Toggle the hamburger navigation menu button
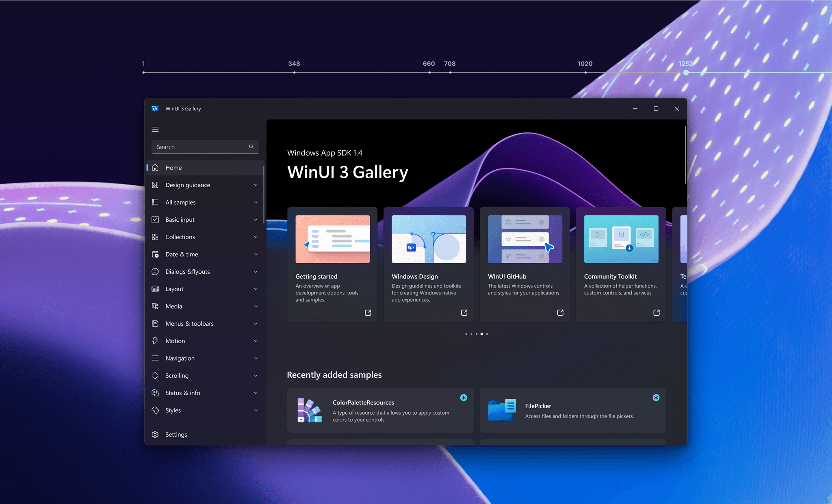The image size is (832, 504). tap(155, 129)
